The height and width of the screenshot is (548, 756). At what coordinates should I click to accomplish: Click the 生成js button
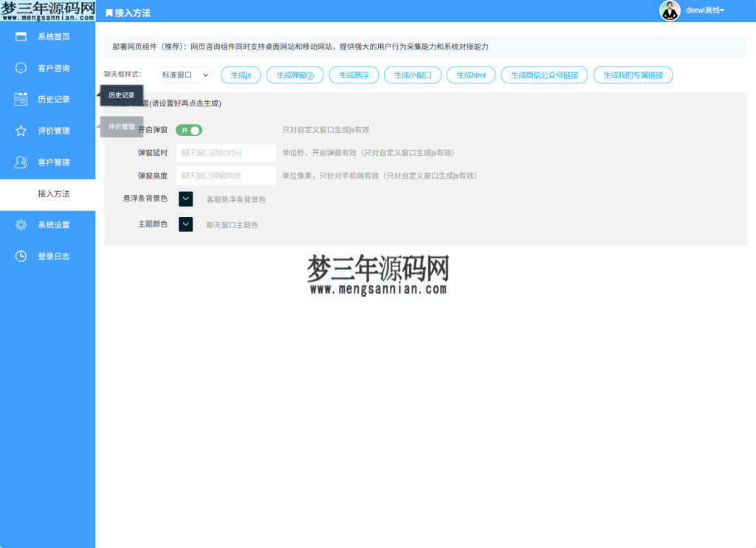241,75
